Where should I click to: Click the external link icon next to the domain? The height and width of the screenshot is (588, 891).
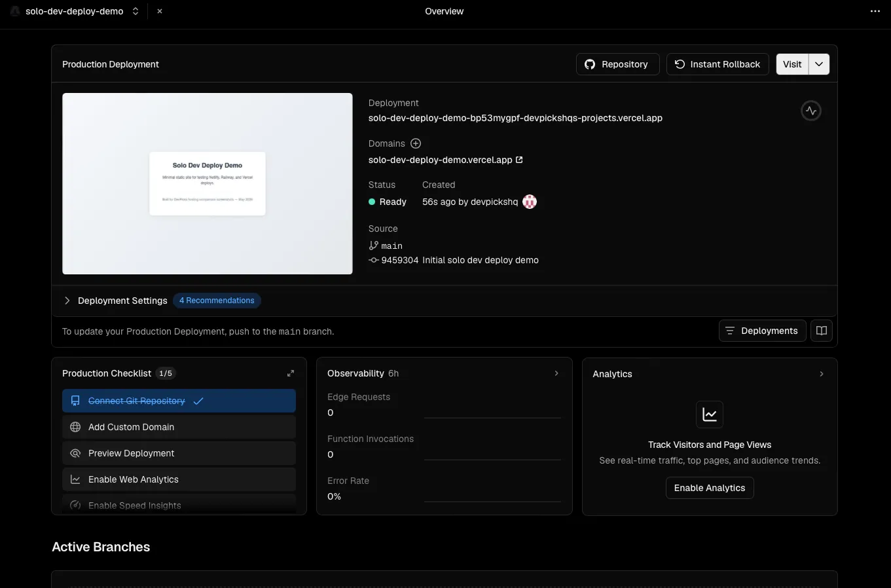tap(519, 160)
